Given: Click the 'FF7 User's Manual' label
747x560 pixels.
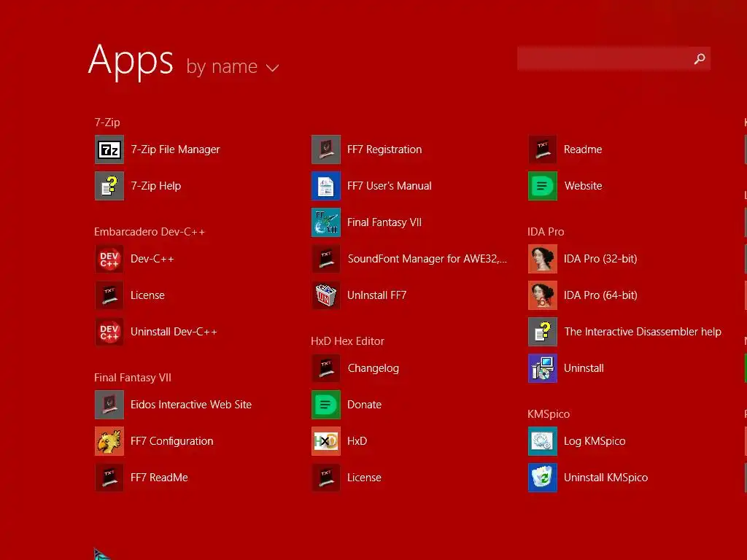Looking at the screenshot, I should point(390,186).
